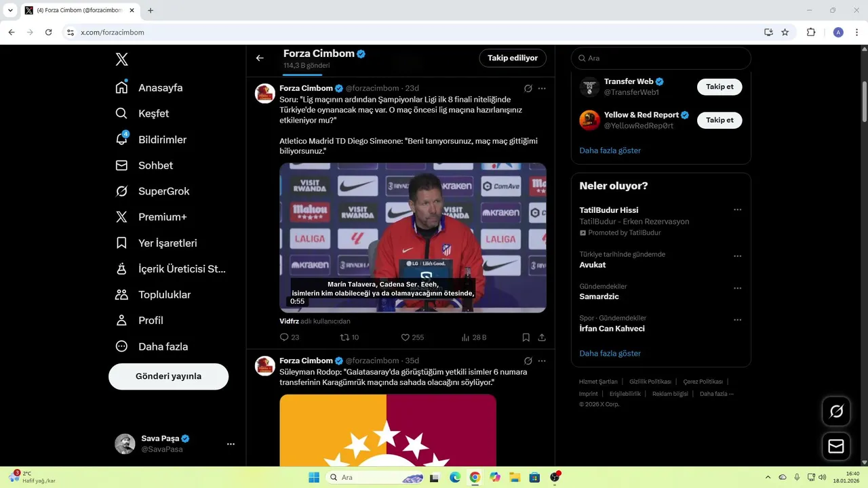Click the X logo in the sidebar

pos(121,60)
